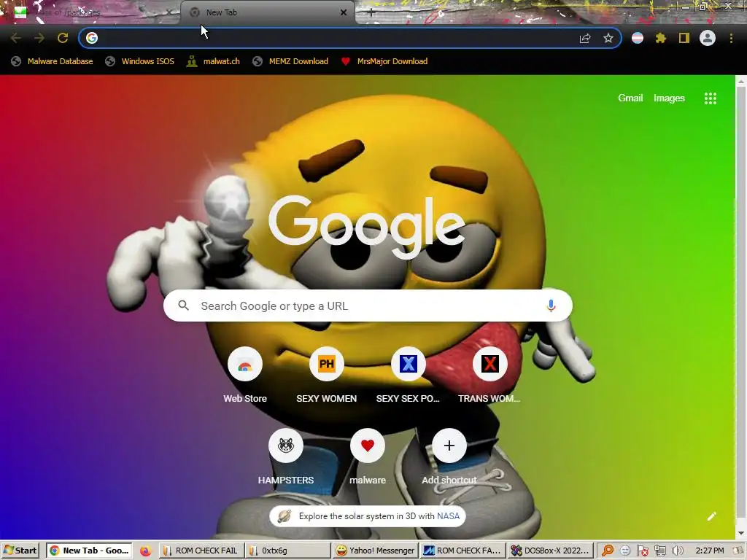Open the Google apps grid
Screen dimensions: 747x560
coord(711,98)
